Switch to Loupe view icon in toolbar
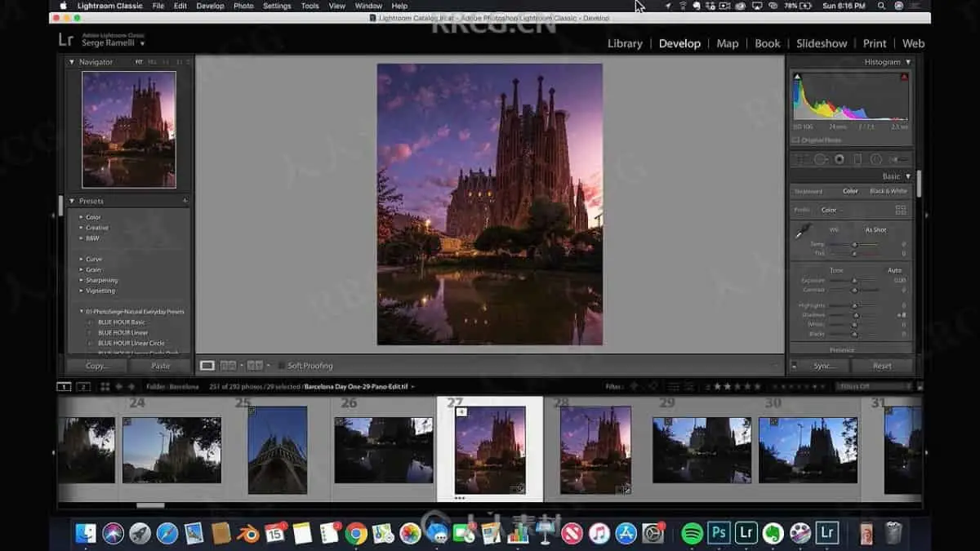 [x=207, y=366]
